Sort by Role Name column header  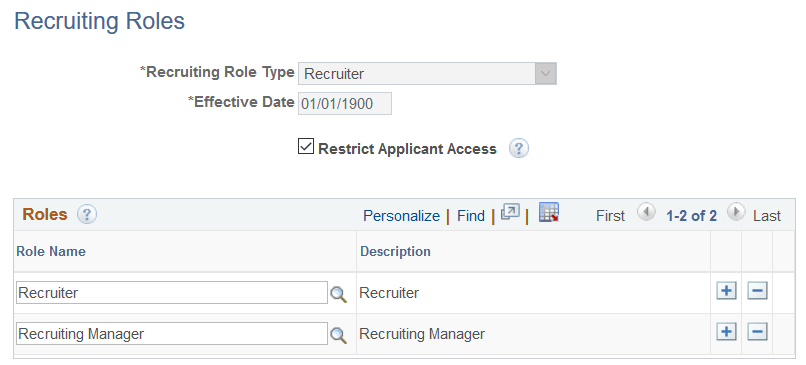(x=51, y=251)
